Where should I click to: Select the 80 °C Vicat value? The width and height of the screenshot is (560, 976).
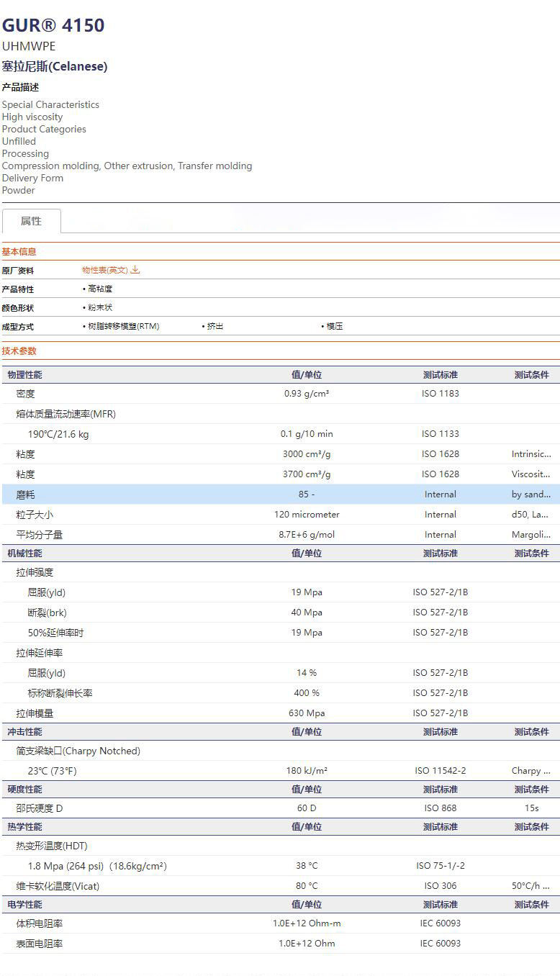307,886
